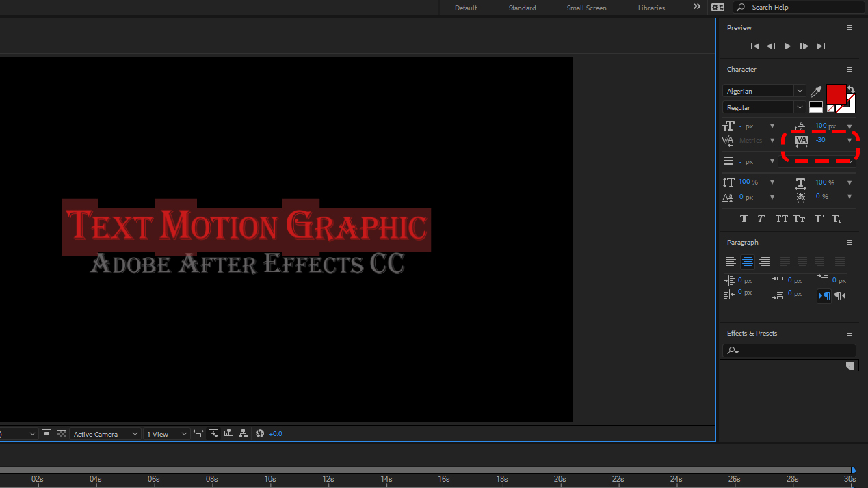Viewport: 868px width, 488px height.
Task: Jump to last frame in Preview panel
Action: tap(821, 46)
